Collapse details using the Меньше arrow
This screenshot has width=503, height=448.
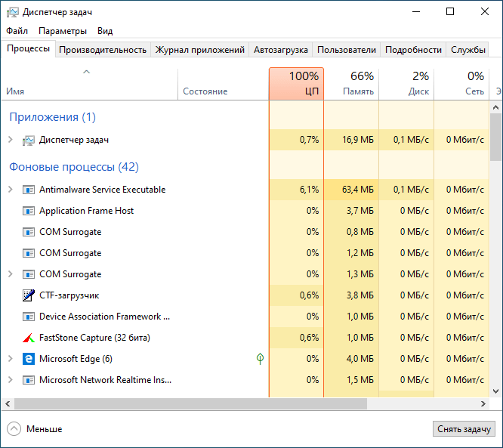14,428
